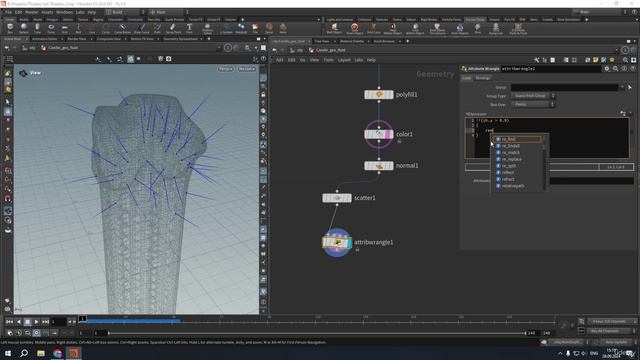
Task: Select the Spray Paint shelf tool
Action: tap(173, 28)
